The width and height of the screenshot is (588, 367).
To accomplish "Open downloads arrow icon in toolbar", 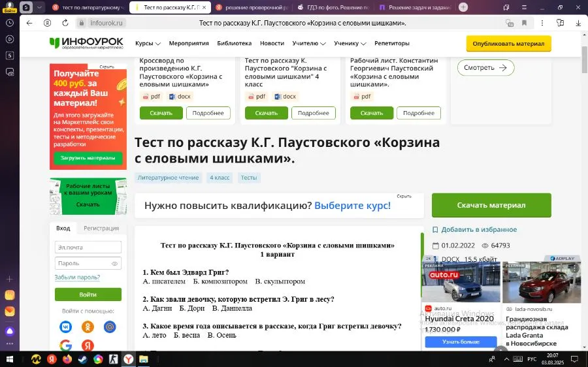I will coord(578,23).
